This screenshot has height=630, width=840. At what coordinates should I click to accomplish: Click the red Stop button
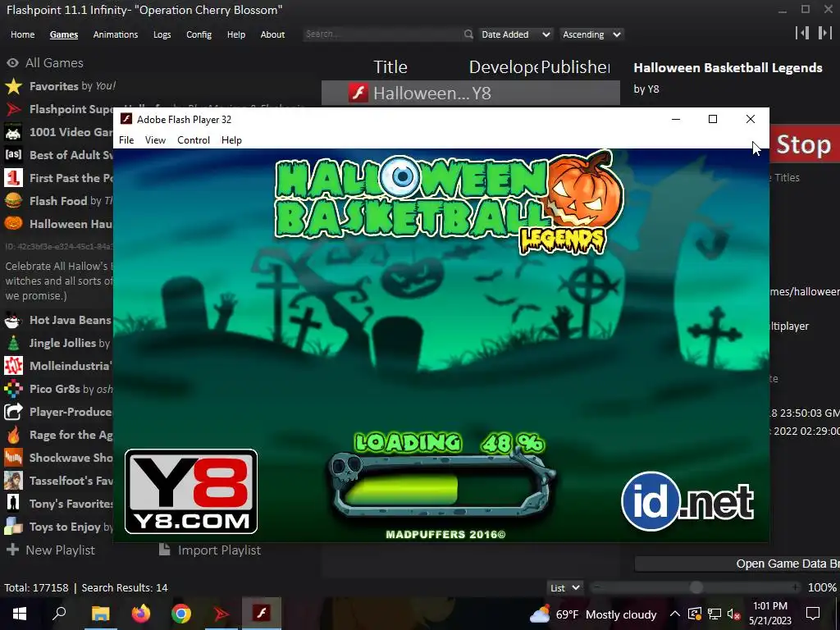pos(804,144)
